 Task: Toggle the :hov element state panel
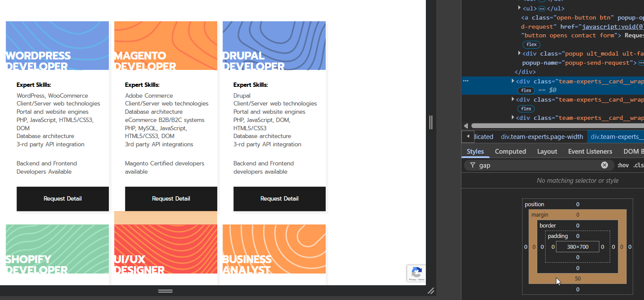pos(623,165)
